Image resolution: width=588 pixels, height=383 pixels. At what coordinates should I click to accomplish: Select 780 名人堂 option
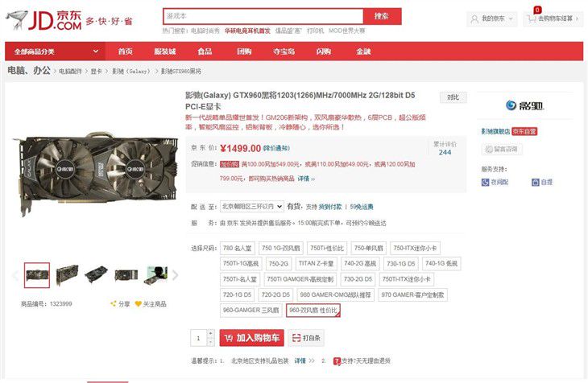tap(238, 248)
